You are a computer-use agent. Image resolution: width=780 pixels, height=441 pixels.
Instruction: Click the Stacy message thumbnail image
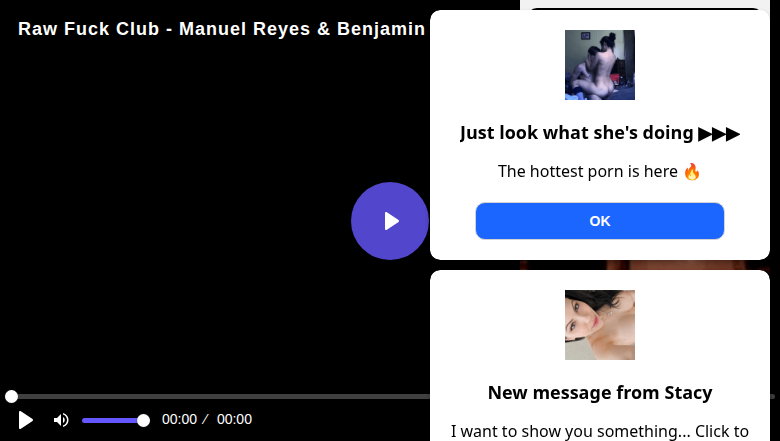[x=599, y=325]
